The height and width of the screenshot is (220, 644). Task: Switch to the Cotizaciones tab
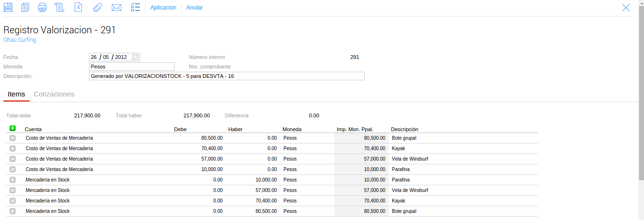(x=54, y=94)
